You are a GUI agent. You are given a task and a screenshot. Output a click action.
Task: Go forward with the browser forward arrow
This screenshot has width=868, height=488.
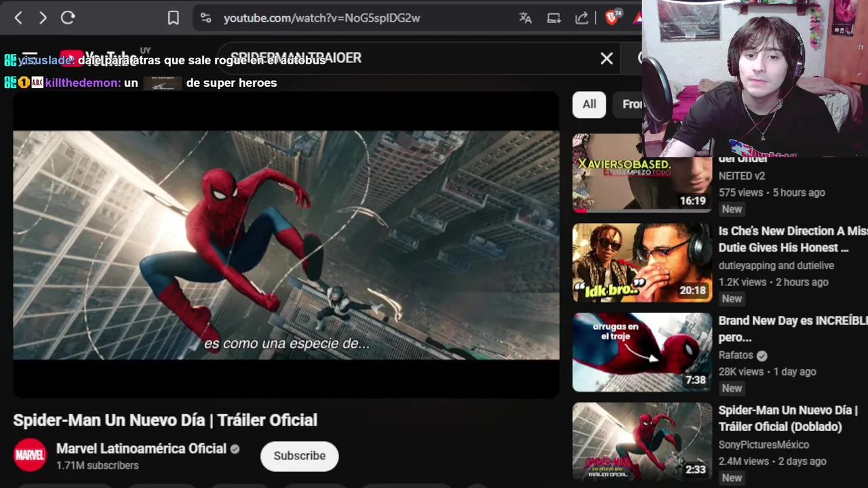(43, 18)
